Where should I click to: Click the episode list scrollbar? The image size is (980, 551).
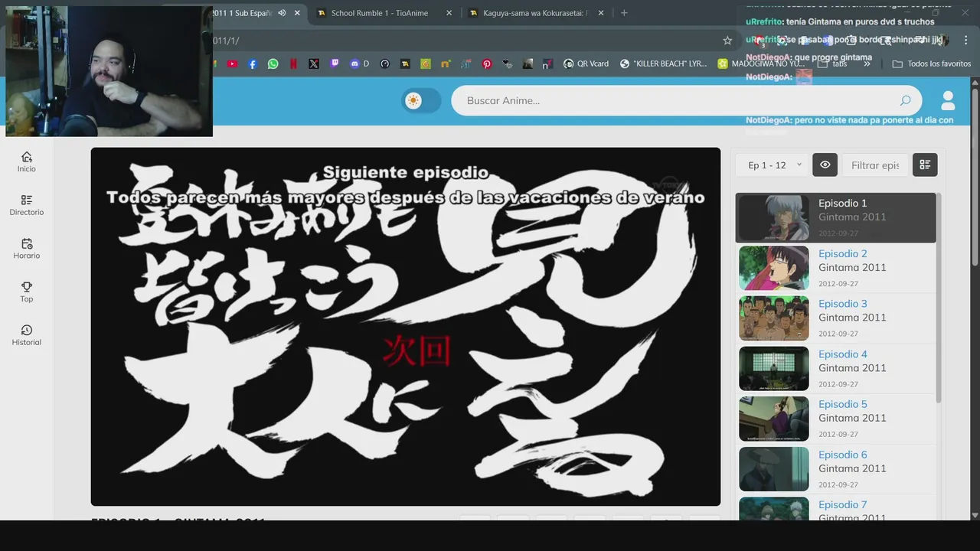(x=939, y=298)
